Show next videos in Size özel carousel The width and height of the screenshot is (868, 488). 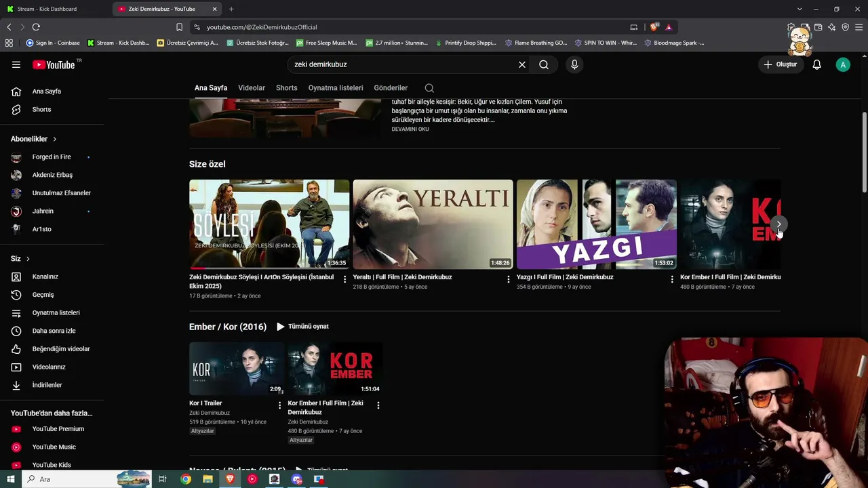pos(778,224)
